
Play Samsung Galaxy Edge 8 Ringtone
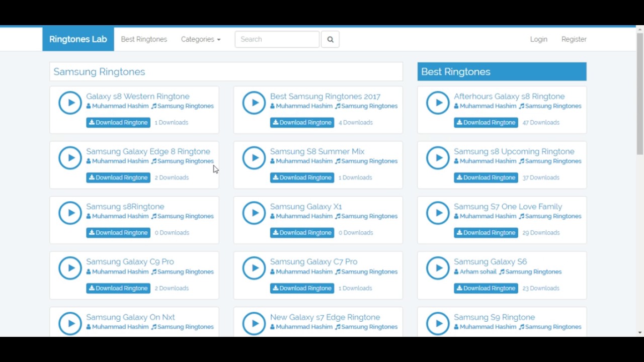tap(70, 158)
